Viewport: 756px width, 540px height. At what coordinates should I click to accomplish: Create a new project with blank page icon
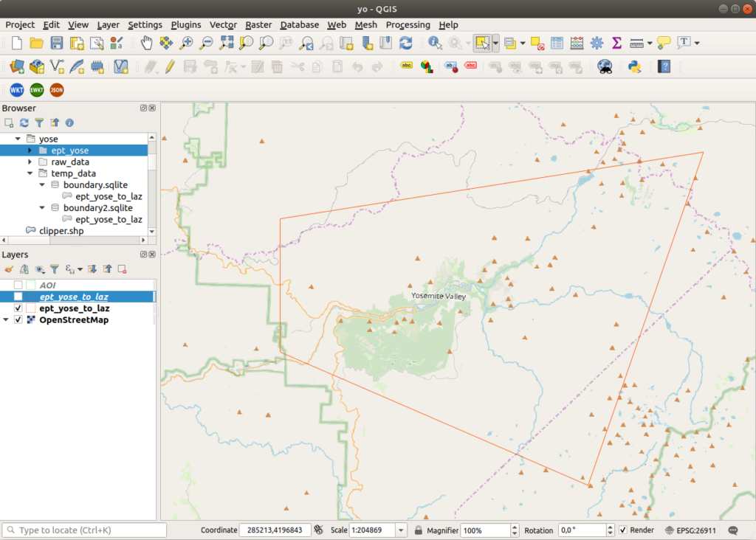[x=17, y=43]
